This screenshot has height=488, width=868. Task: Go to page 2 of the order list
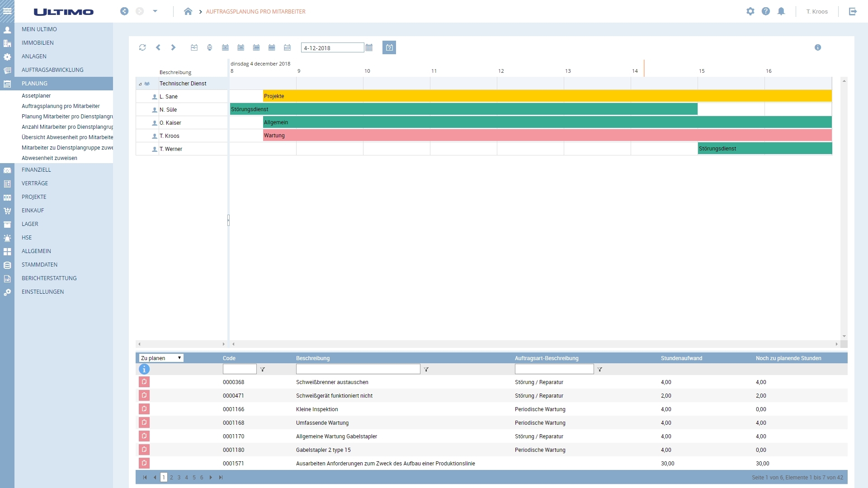(x=171, y=477)
